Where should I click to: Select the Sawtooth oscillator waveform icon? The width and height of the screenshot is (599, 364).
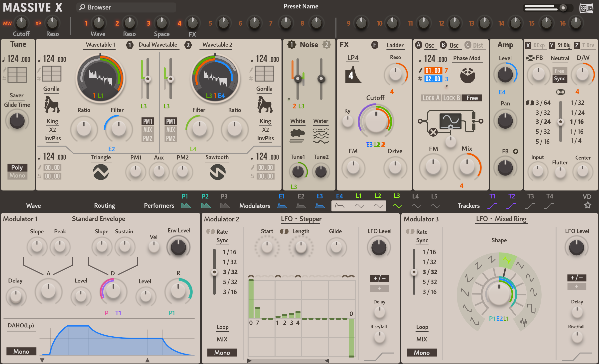(x=217, y=172)
